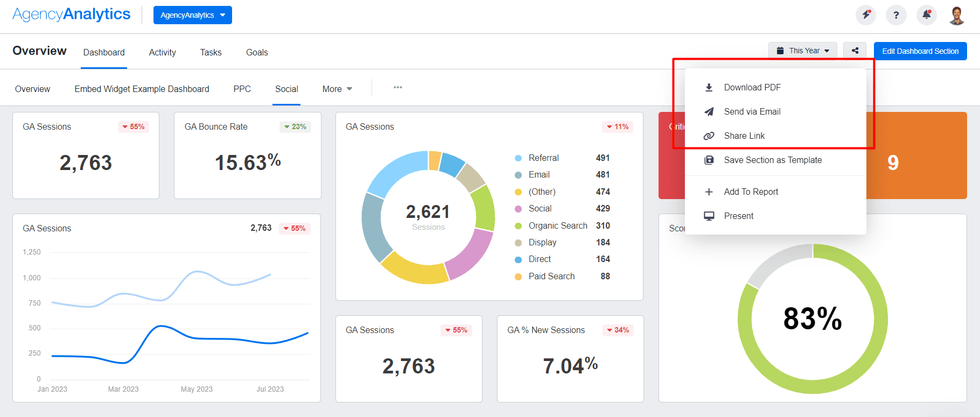Expand the More sections dropdown

(337, 89)
